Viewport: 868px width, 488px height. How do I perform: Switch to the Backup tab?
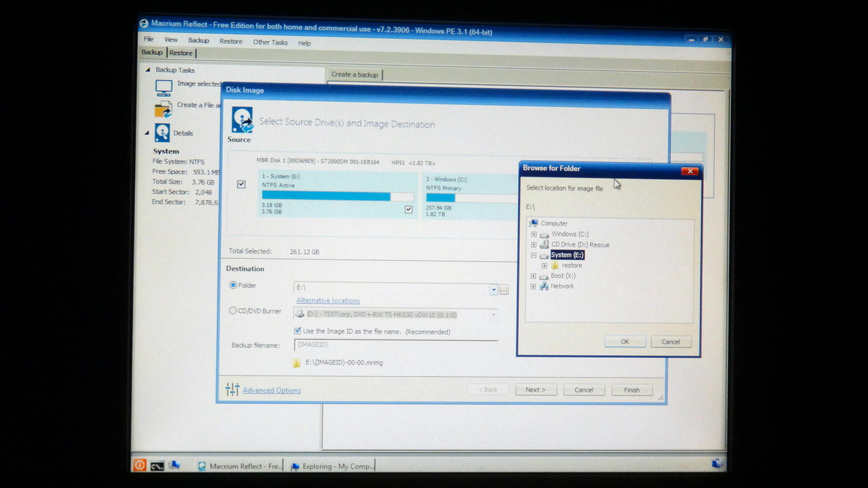pos(152,52)
